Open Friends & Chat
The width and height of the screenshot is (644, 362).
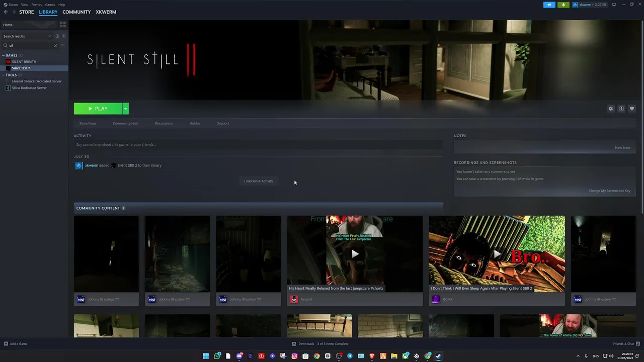click(626, 344)
